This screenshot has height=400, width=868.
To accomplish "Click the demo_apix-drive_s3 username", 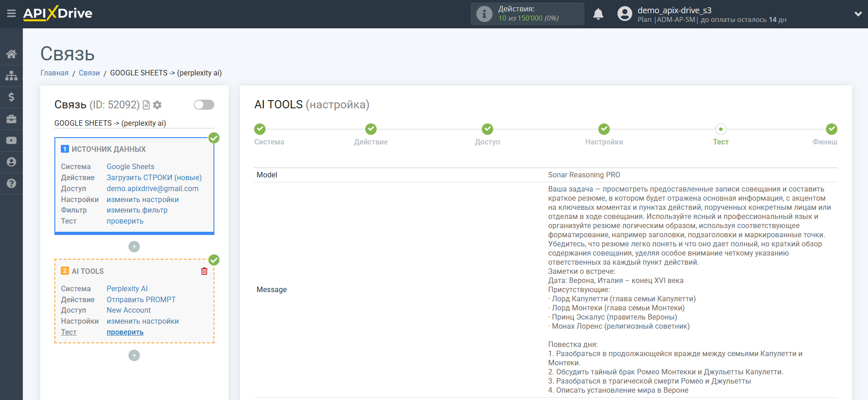I will 674,10.
